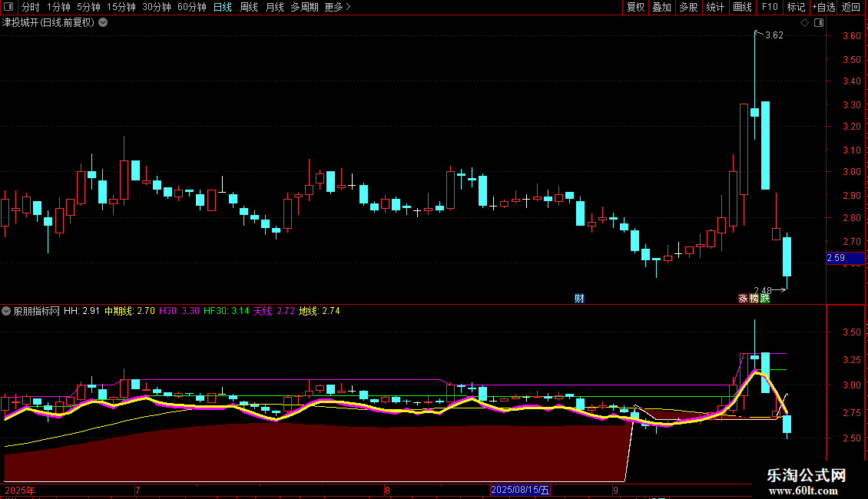This screenshot has width=868, height=499.
Task: Open dropdown next to 津投城开 chart title
Action: tap(103, 23)
